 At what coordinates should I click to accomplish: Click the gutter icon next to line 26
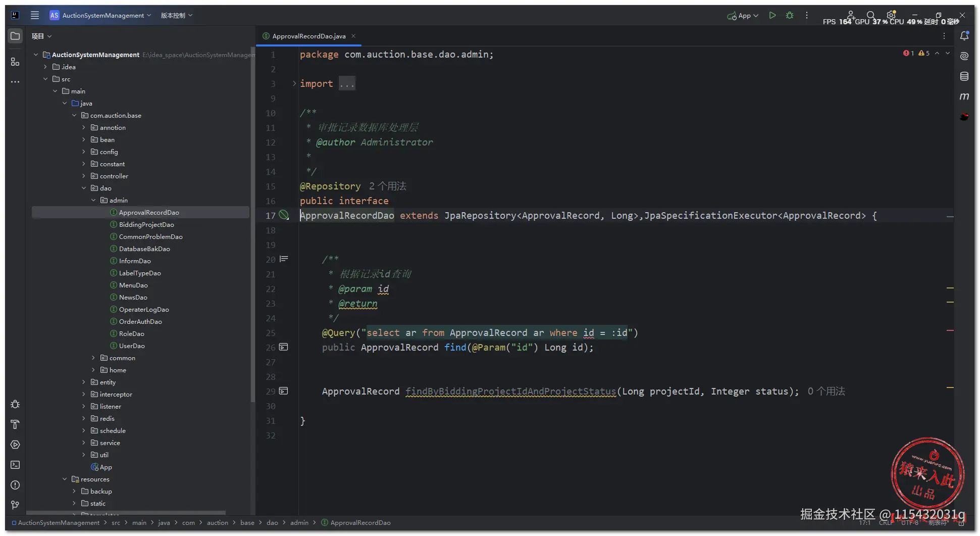(284, 347)
